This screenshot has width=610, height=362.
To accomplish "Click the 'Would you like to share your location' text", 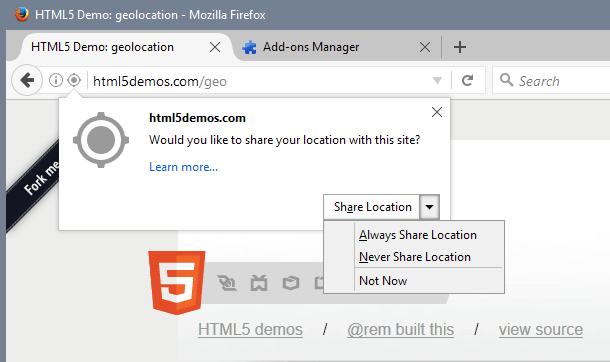I will point(285,140).
